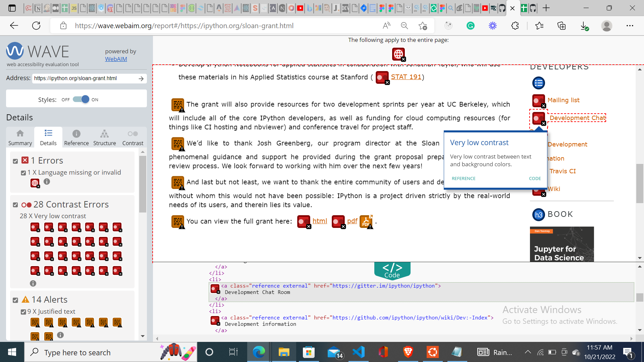Viewport: 644px width, 362px height.
Task: Click the WAVE address input field
Action: pyautogui.click(x=84, y=78)
